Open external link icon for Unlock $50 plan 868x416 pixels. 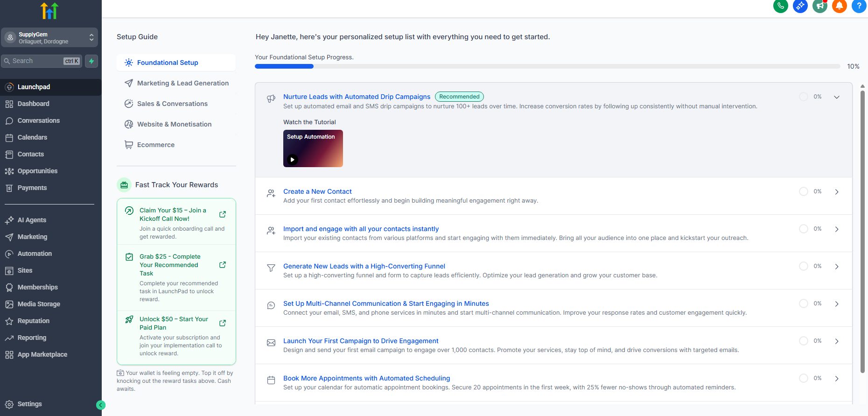pyautogui.click(x=223, y=323)
